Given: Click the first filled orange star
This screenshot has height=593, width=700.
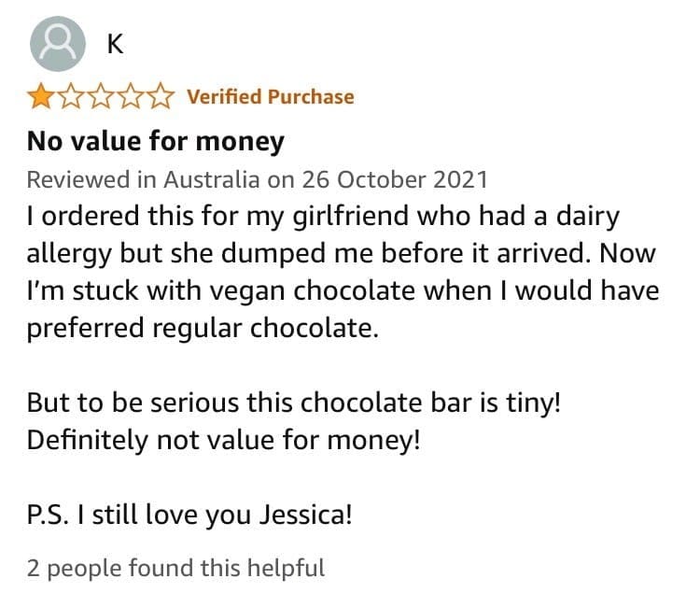Looking at the screenshot, I should coord(41,96).
